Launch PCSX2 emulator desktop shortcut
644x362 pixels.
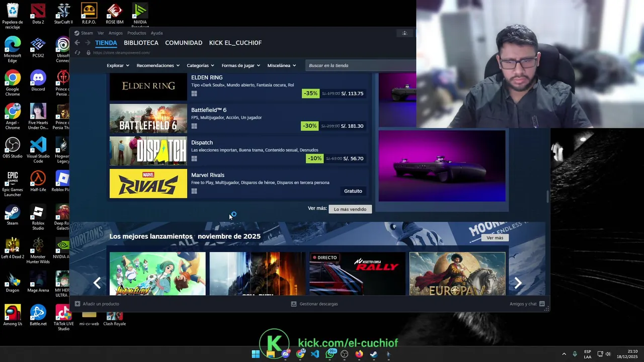[38, 47]
